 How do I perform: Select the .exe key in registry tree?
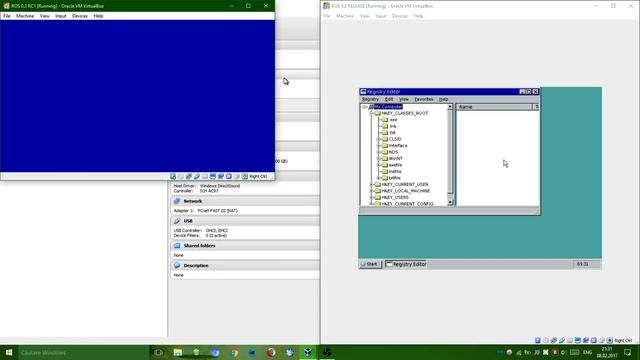pos(393,120)
